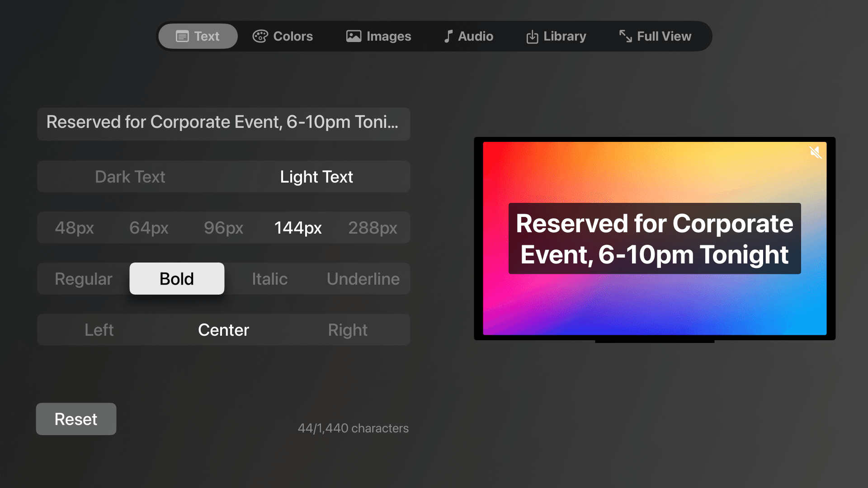This screenshot has height=488, width=868.
Task: Navigate to the Audio panel
Action: click(x=468, y=36)
